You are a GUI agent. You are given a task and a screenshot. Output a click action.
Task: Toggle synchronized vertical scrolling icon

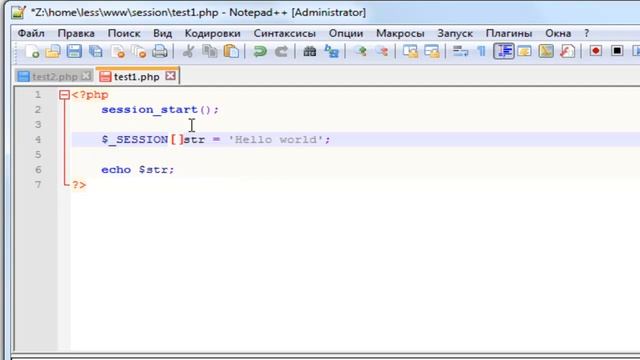coord(410,51)
